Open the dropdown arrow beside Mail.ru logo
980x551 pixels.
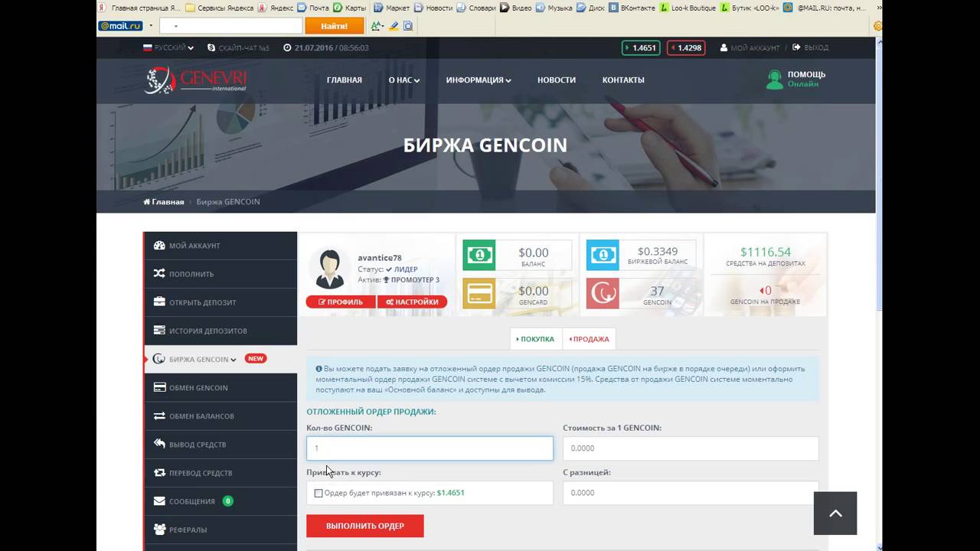151,26
